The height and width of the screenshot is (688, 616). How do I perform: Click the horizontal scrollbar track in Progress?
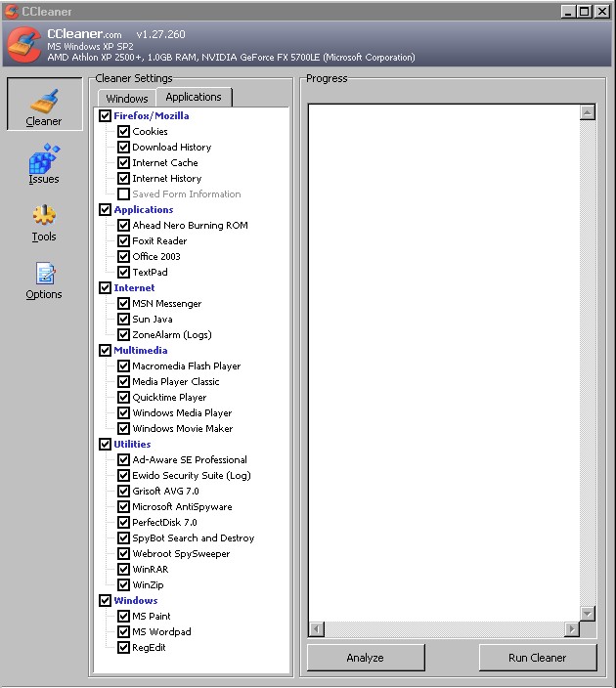[444, 629]
